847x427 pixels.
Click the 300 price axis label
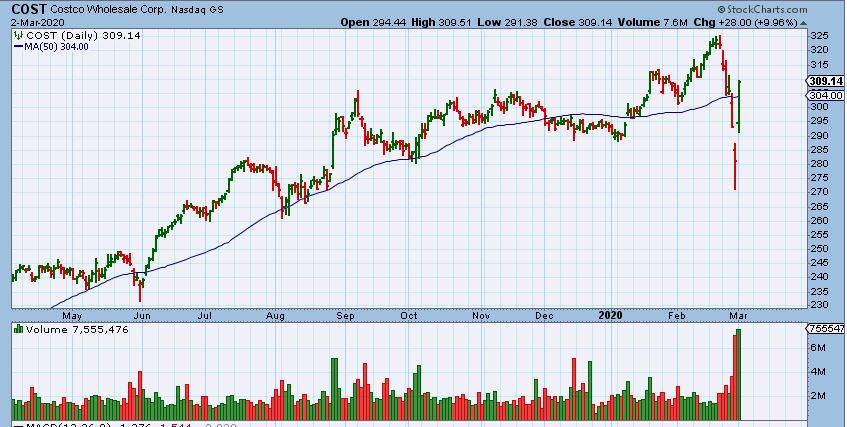click(x=819, y=106)
